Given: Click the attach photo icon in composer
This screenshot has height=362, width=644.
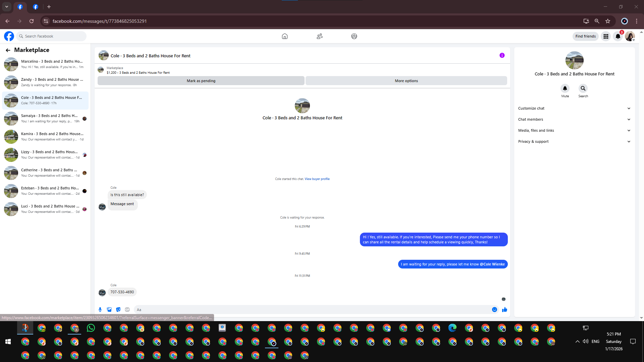Looking at the screenshot, I should click(109, 310).
